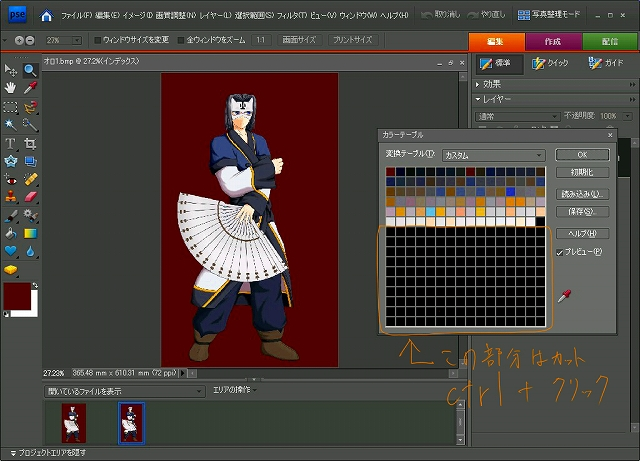Pick the Horizontal Type tool
The width and height of the screenshot is (640, 461).
click(x=11, y=143)
